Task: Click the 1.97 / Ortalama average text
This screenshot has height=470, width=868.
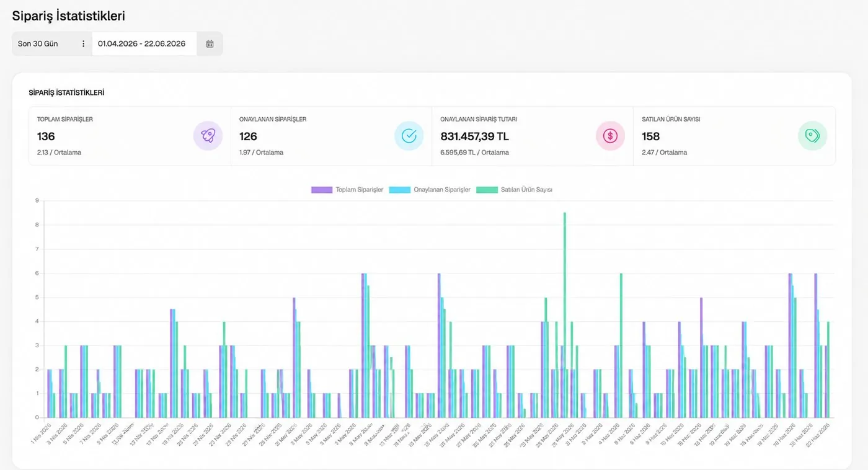Action: click(x=261, y=153)
